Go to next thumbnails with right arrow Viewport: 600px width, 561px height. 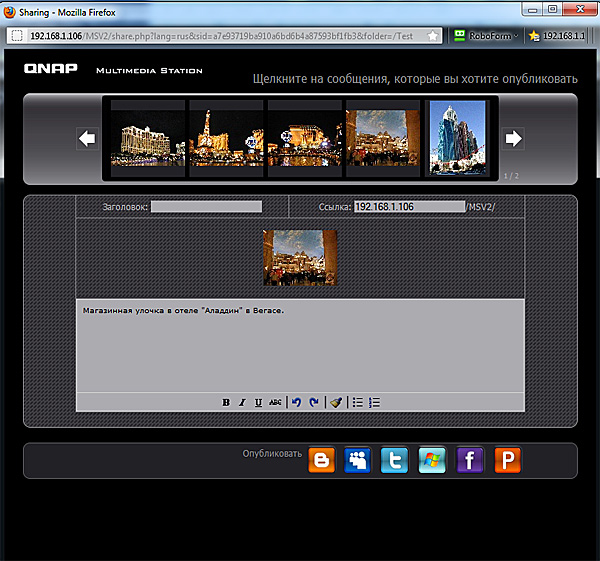coord(512,138)
